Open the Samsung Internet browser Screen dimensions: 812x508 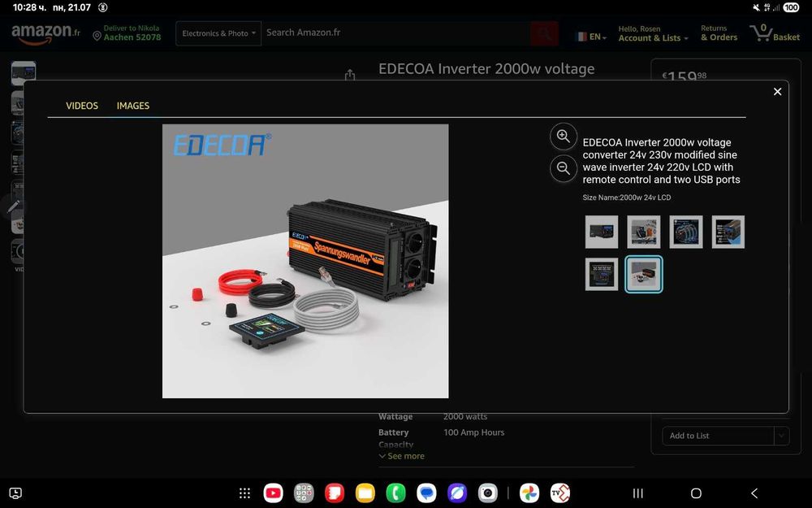pos(457,493)
